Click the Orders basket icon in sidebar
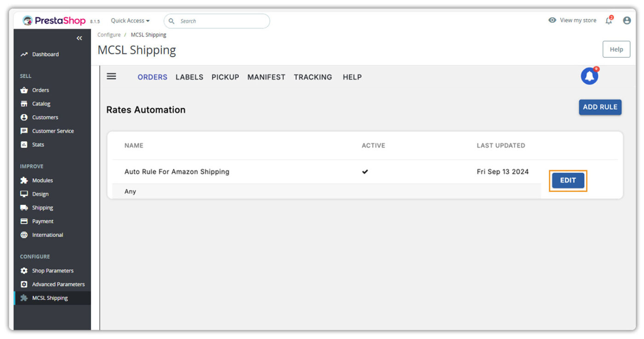This screenshot has height=339, width=644. (x=24, y=90)
